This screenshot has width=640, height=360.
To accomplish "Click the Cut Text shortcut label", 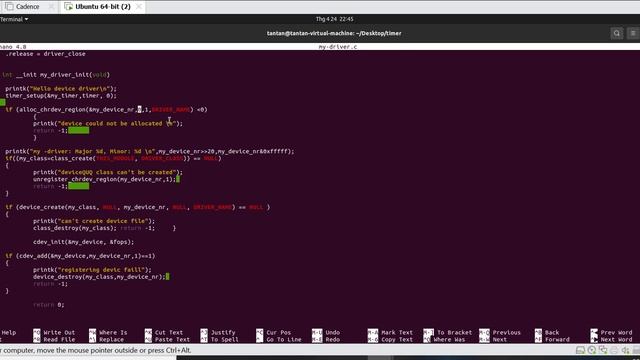I will tap(169, 333).
